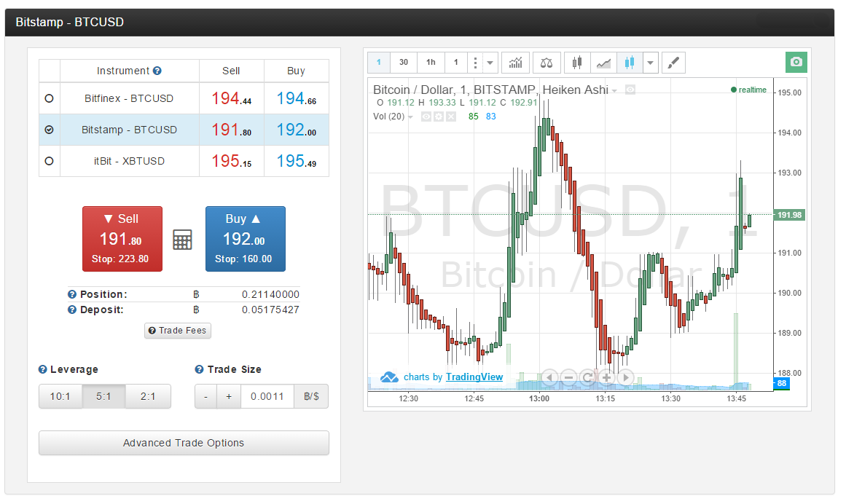Click the TradingView cloud logo
The width and height of the screenshot is (846, 504).
tap(389, 377)
